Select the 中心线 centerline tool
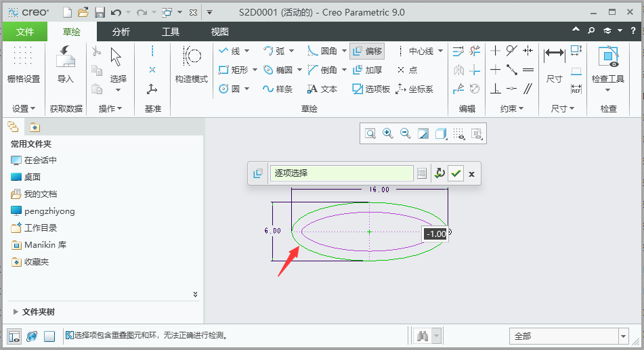Viewport: 644px width, 350px height. pyautogui.click(x=415, y=51)
